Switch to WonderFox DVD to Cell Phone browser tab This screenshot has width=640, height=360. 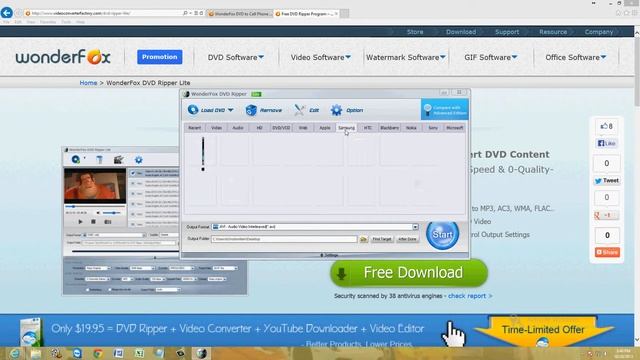pyautogui.click(x=239, y=13)
